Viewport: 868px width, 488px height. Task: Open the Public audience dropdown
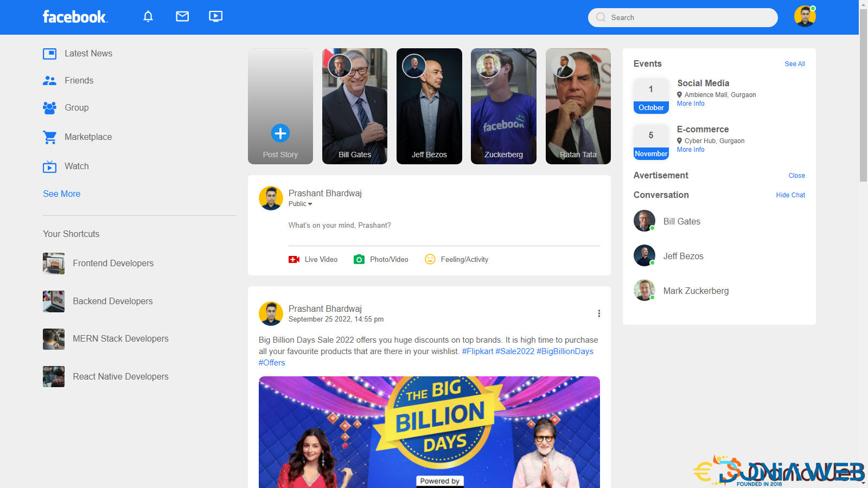point(301,204)
